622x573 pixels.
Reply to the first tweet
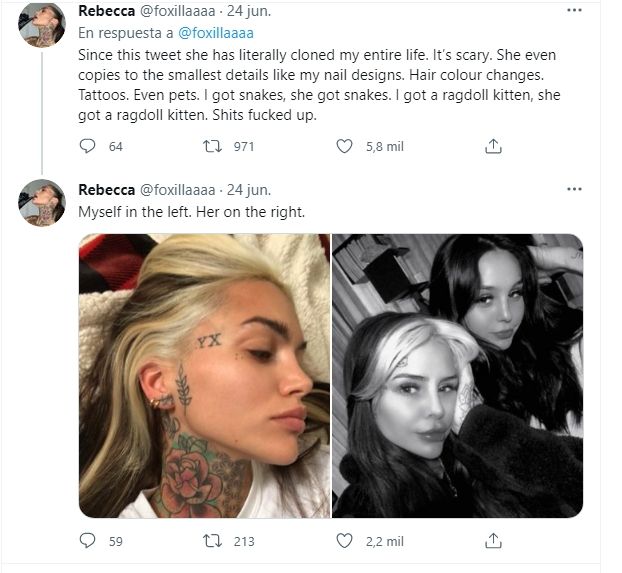click(x=87, y=146)
